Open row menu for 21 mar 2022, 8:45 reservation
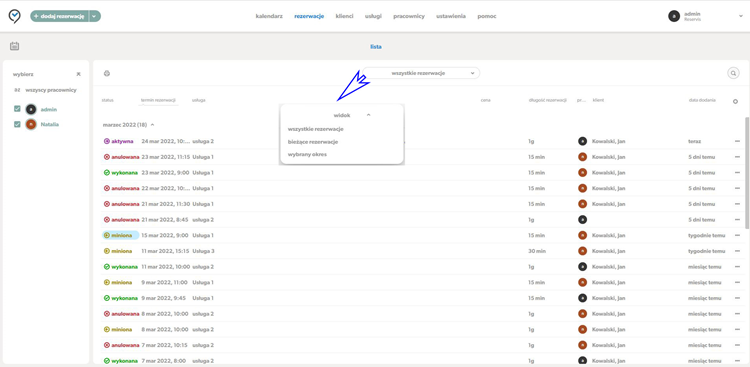The height and width of the screenshot is (367, 750). coord(738,220)
